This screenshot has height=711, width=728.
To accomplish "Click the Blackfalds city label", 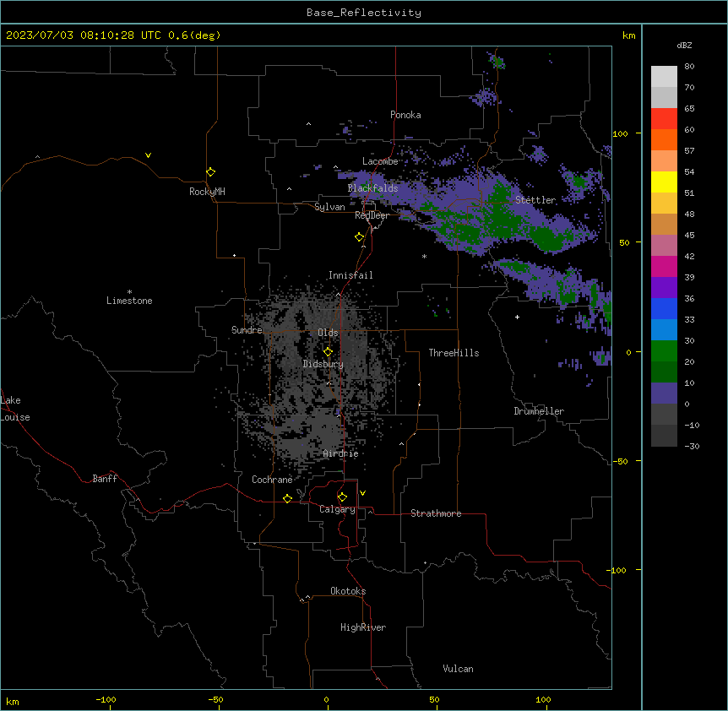I will point(372,188).
